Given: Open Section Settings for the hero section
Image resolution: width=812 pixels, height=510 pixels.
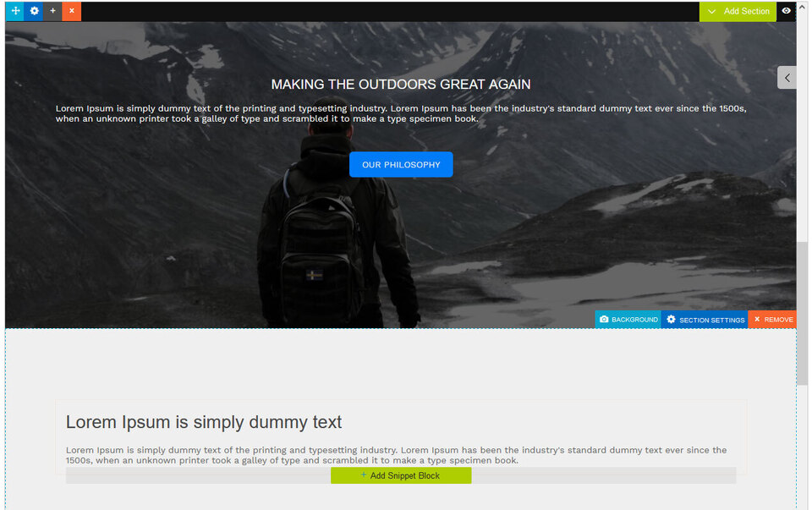Looking at the screenshot, I should [705, 320].
